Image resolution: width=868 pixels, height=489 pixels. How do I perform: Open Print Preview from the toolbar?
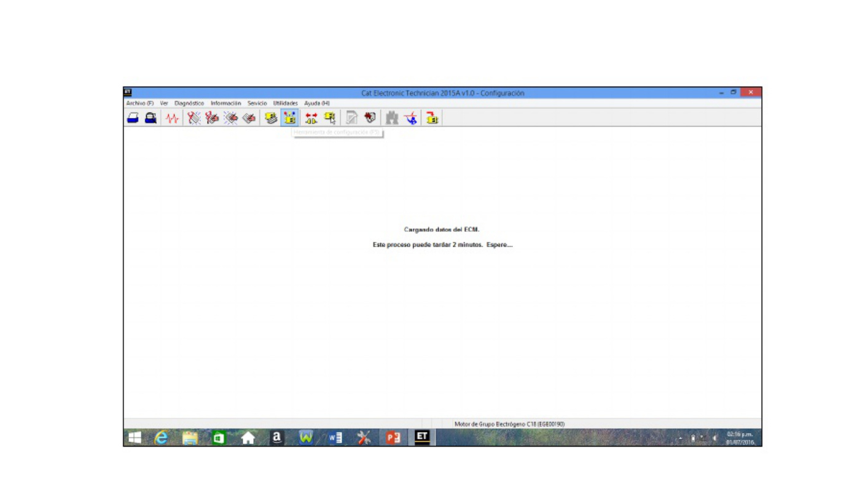click(151, 118)
